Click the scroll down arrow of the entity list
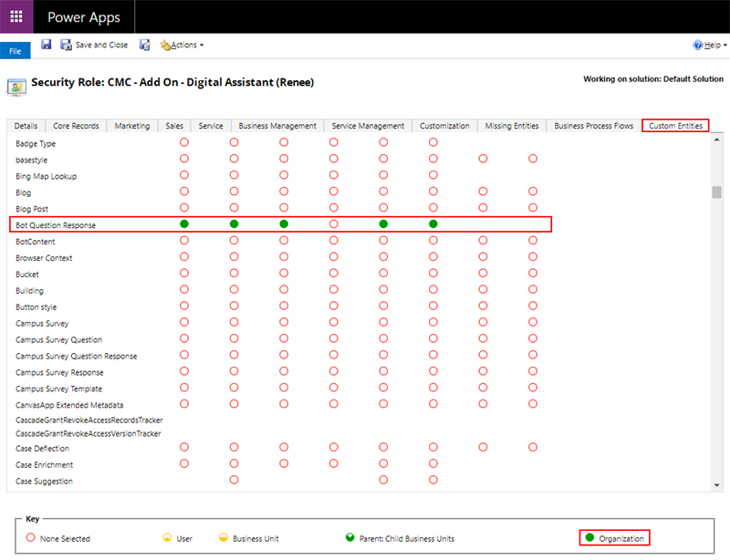Screen dimensions: 730x560 click(x=716, y=485)
